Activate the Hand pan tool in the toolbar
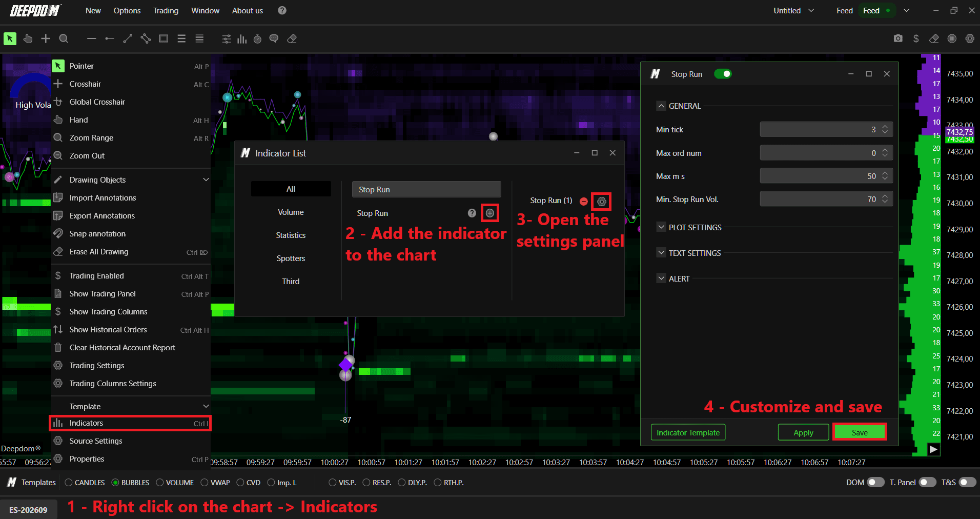Viewport: 980px width, 519px height. (28, 38)
